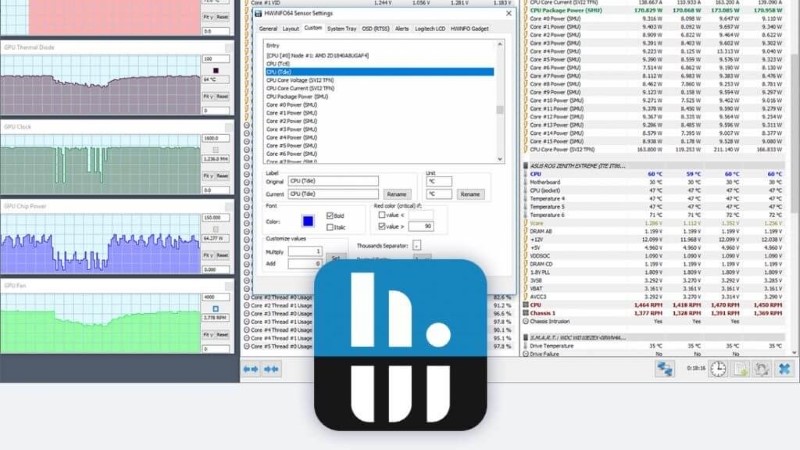
Task: Reset the GPU Clock graph
Action: [x=222, y=176]
